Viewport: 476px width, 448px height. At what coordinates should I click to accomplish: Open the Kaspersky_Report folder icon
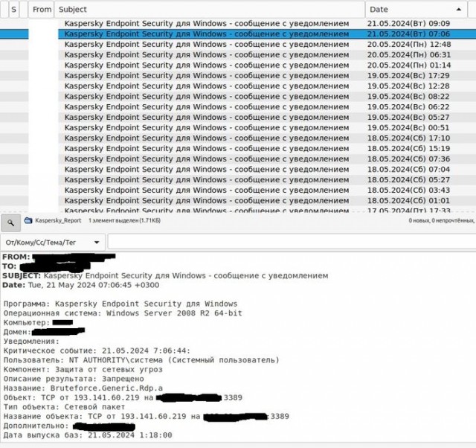[x=28, y=220]
